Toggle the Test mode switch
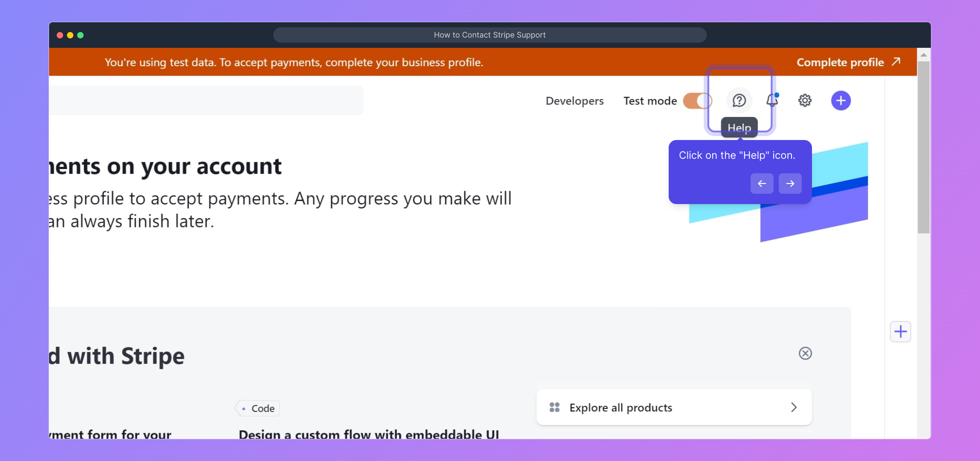Image resolution: width=980 pixels, height=461 pixels. coord(697,101)
